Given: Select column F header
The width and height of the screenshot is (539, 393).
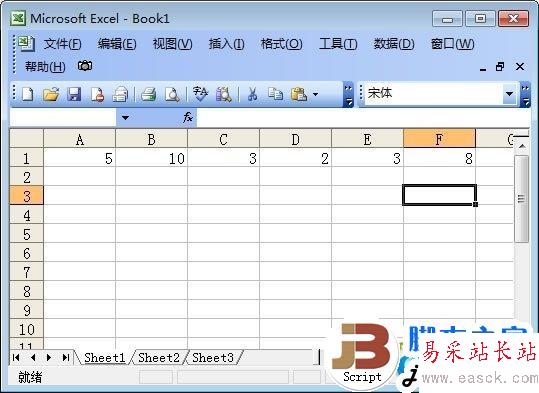Looking at the screenshot, I should click(x=439, y=139).
